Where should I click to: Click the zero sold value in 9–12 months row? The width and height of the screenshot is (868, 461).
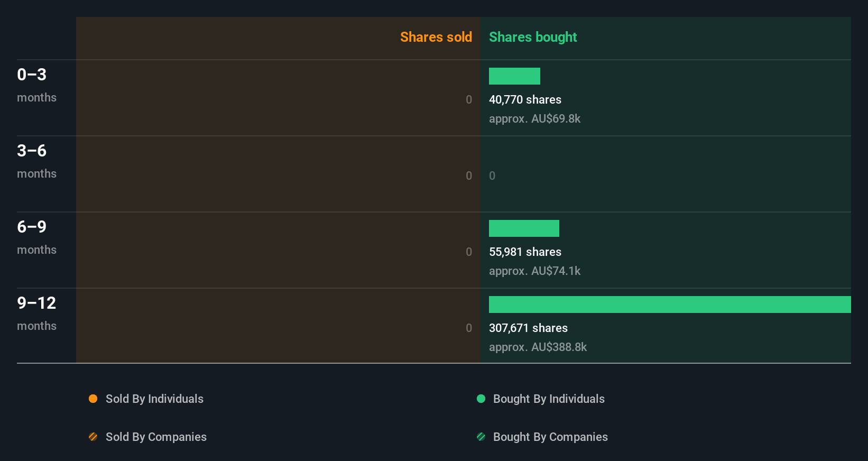tap(469, 328)
